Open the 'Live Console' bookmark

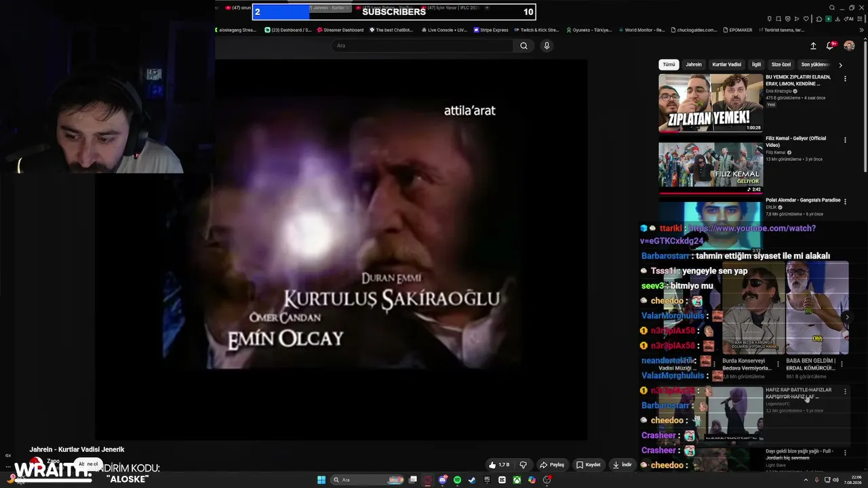(x=444, y=30)
